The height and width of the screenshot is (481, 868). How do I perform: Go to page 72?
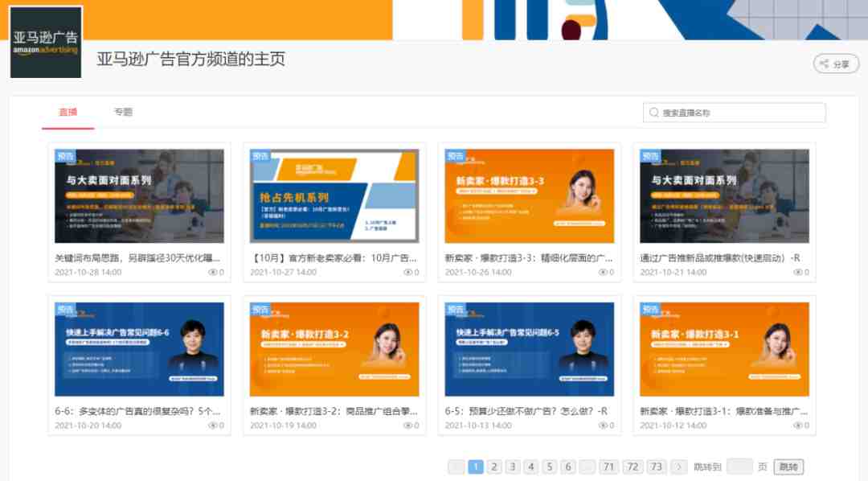tap(633, 467)
